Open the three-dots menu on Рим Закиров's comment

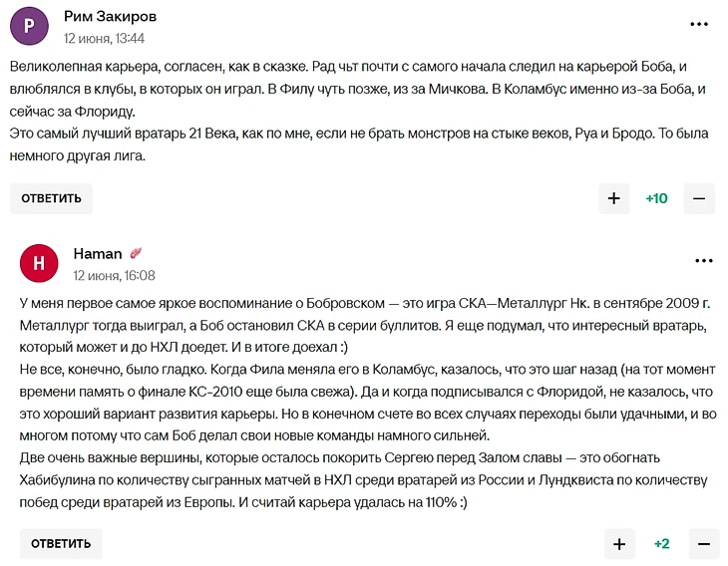point(699,24)
